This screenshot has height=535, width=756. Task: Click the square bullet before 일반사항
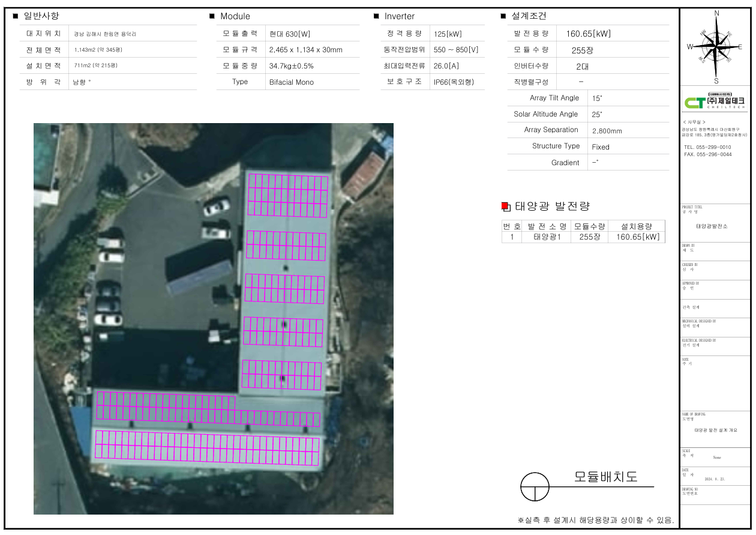16,16
